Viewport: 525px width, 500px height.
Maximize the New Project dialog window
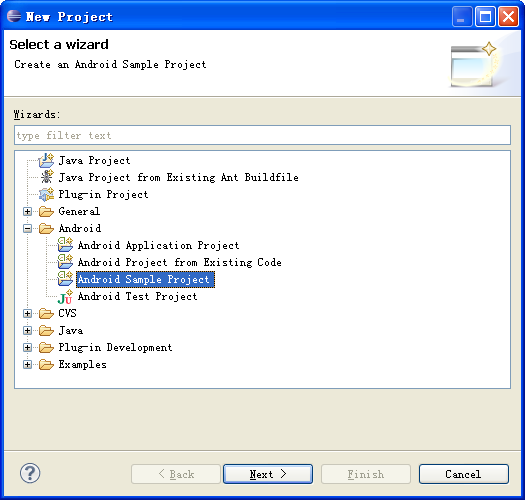click(x=485, y=16)
